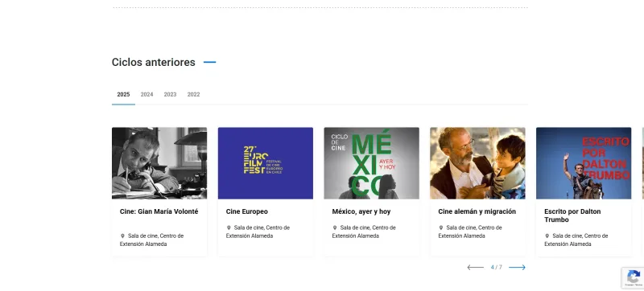Click the 4 / 7 page counter
Image resolution: width=644 pixels, height=291 pixels.
pos(496,267)
